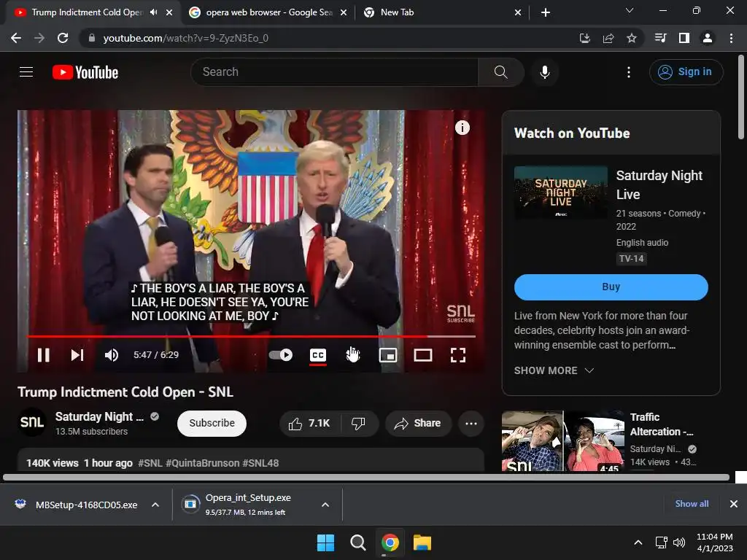This screenshot has width=747, height=560.
Task: Click the Buy button
Action: click(611, 287)
